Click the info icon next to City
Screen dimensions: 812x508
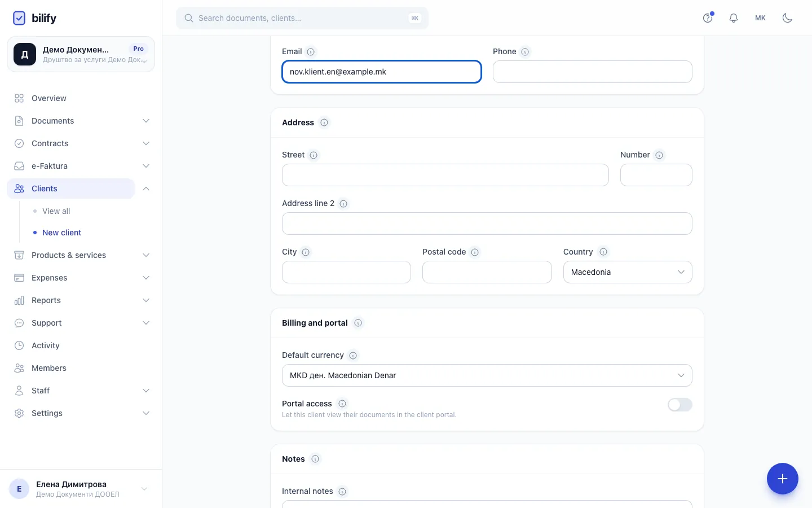click(x=306, y=252)
